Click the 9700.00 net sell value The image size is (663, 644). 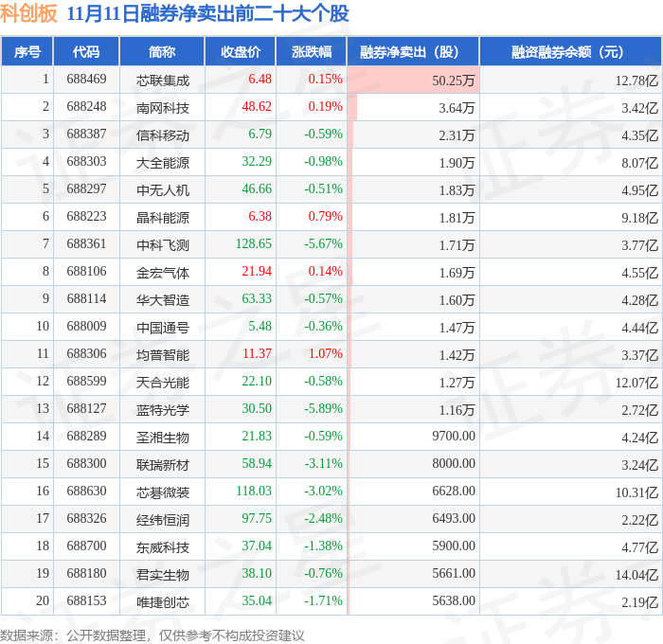(454, 437)
